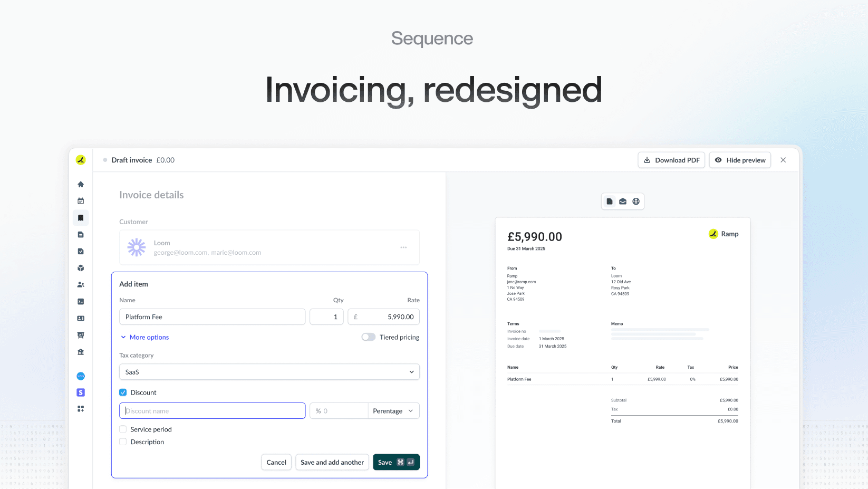Open the home icon in the sidebar

click(x=81, y=184)
